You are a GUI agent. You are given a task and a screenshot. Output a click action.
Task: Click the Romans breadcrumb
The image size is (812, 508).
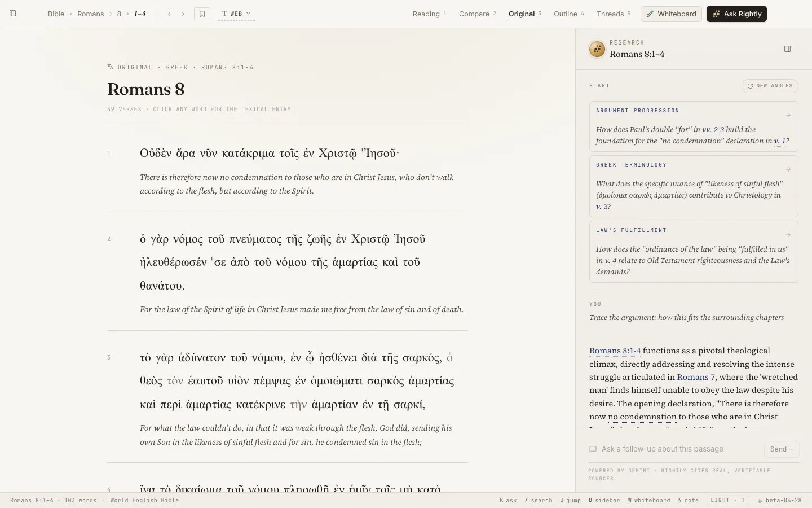click(x=91, y=14)
